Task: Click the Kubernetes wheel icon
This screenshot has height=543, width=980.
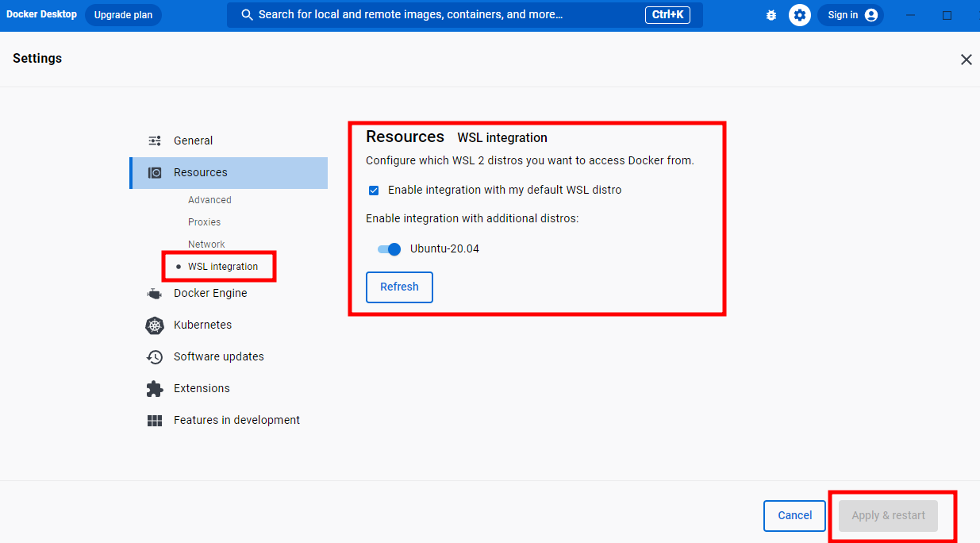Action: point(155,325)
